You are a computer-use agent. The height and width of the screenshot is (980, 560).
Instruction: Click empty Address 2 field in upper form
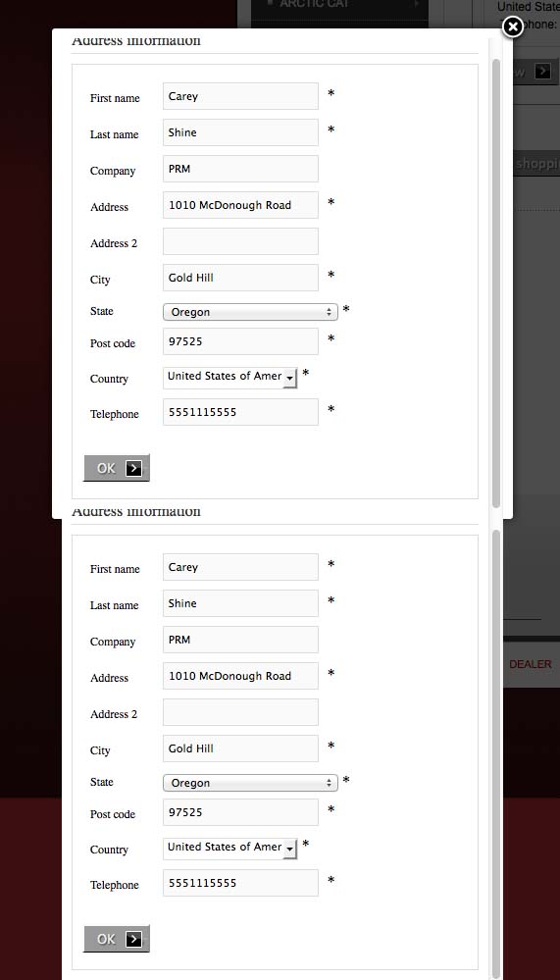[x=240, y=241]
